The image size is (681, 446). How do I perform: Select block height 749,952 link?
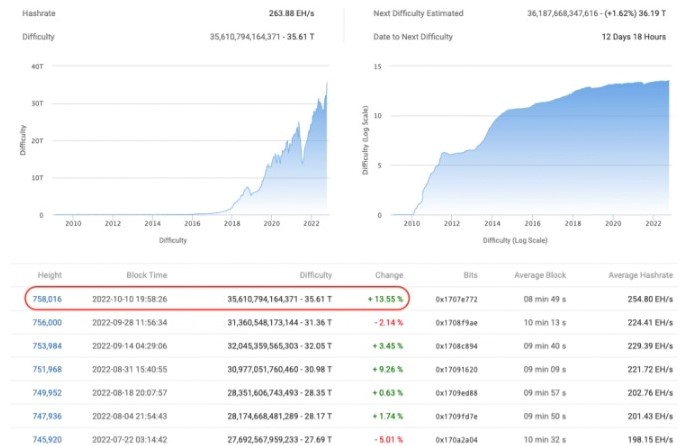[x=49, y=392]
